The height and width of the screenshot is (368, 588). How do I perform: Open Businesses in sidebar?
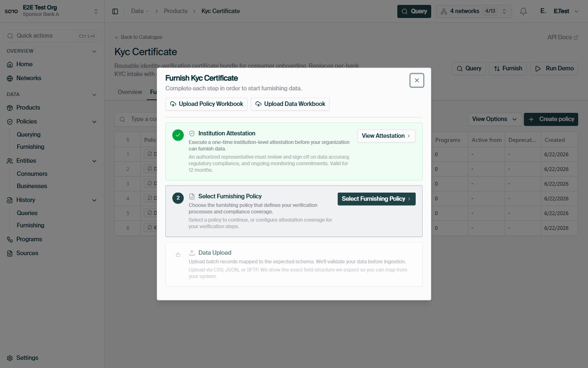coord(32,186)
